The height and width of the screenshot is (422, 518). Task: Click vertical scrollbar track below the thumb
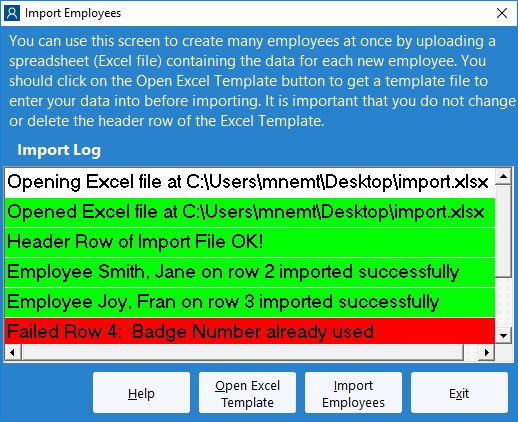(x=503, y=302)
